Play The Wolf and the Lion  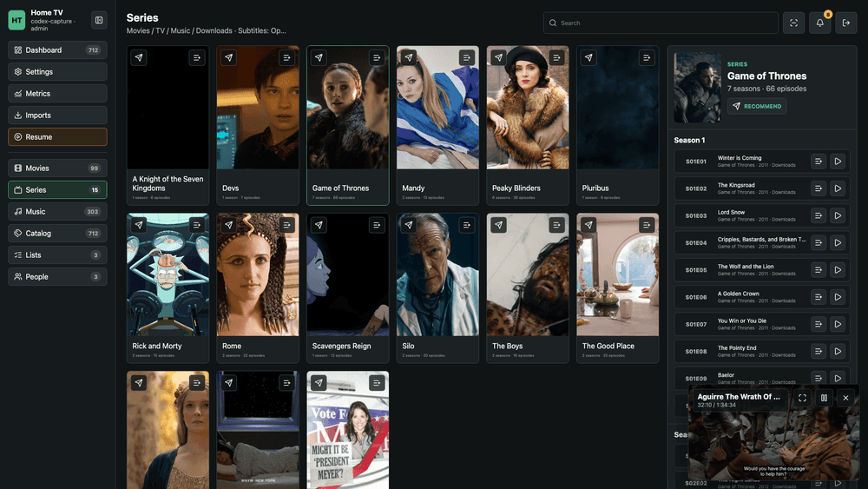[x=838, y=270]
